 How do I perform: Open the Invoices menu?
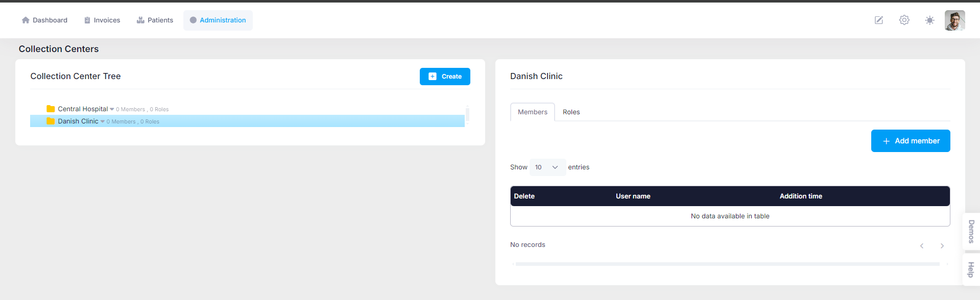point(102,20)
